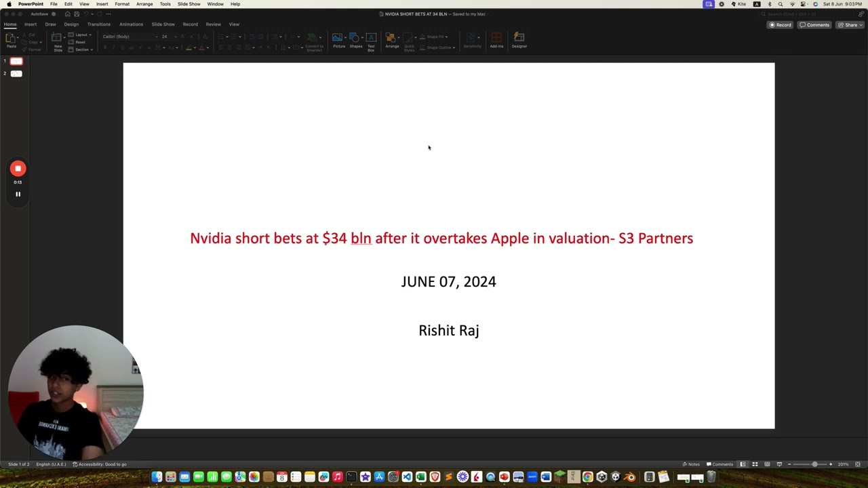Click the Save icon in title bar
The width and height of the screenshot is (868, 488).
(77, 14)
